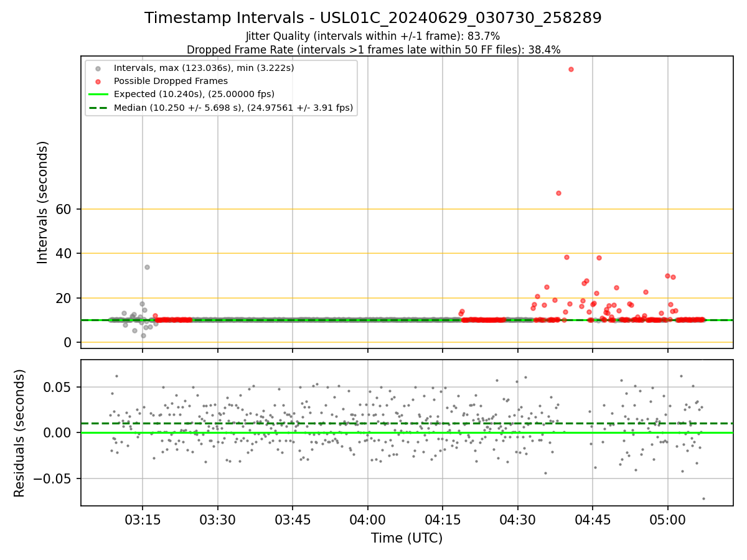This screenshot has height=560, width=747.
Task: Click legend entry "Possible Dropped Frames"
Action: coord(171,81)
